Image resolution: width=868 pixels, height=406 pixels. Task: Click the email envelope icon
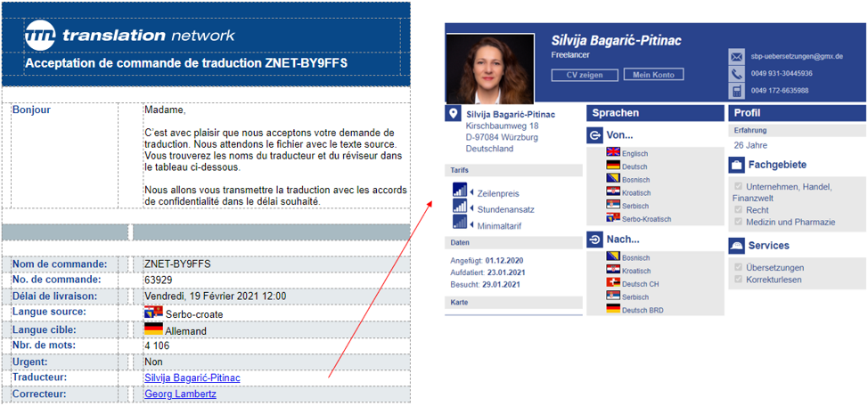(x=737, y=56)
